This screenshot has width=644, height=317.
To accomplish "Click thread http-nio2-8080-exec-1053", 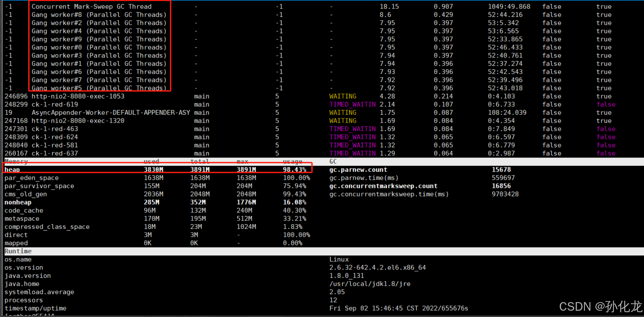I will tap(78, 96).
